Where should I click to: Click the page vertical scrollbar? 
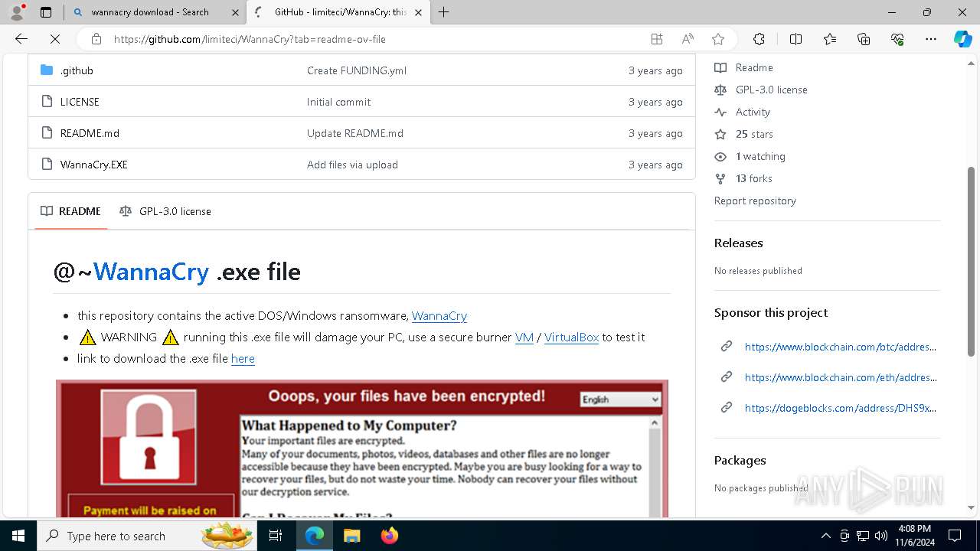coord(971,260)
